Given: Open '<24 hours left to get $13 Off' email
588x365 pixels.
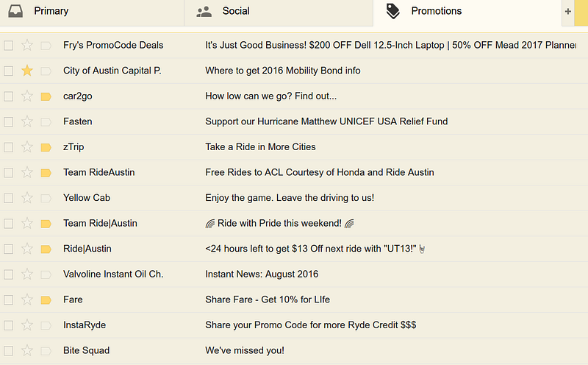Looking at the screenshot, I should tap(315, 249).
